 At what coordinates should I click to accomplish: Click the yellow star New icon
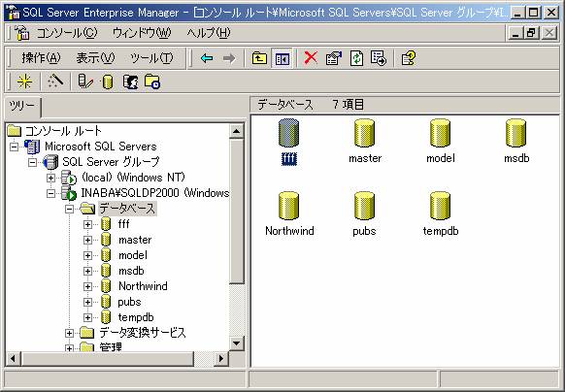25,82
